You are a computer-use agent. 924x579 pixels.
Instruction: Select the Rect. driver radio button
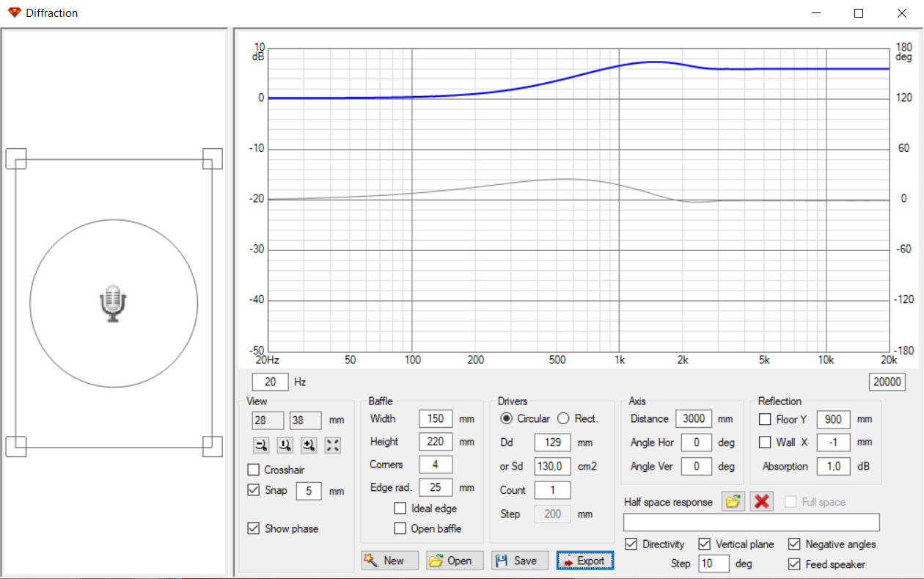click(563, 418)
